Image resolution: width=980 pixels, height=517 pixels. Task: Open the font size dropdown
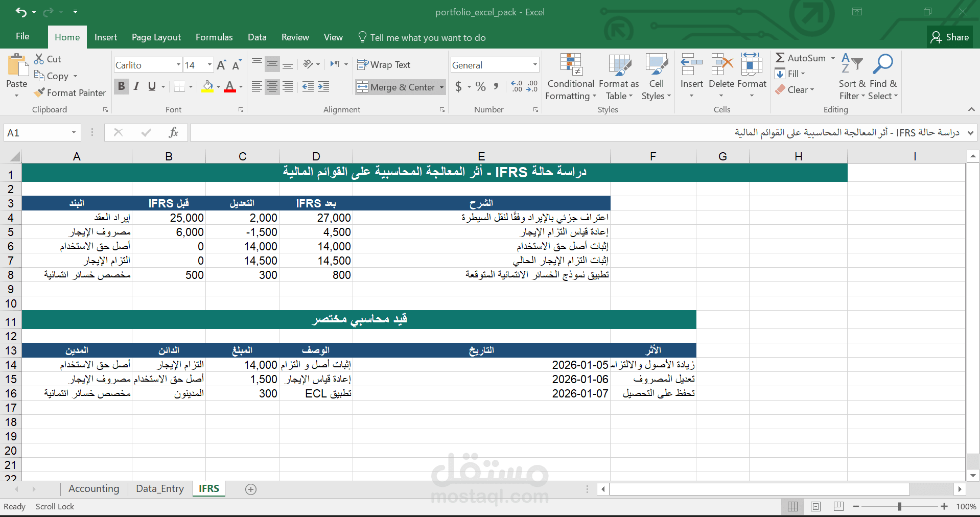coord(209,65)
